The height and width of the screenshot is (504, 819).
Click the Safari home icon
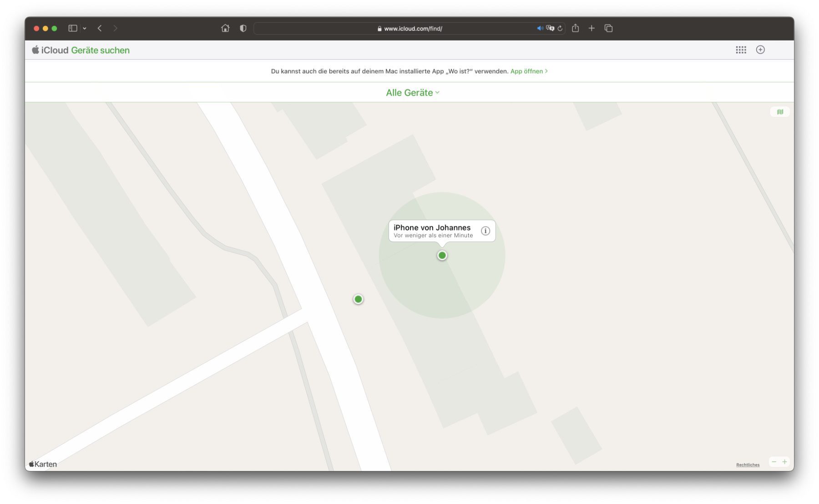225,28
